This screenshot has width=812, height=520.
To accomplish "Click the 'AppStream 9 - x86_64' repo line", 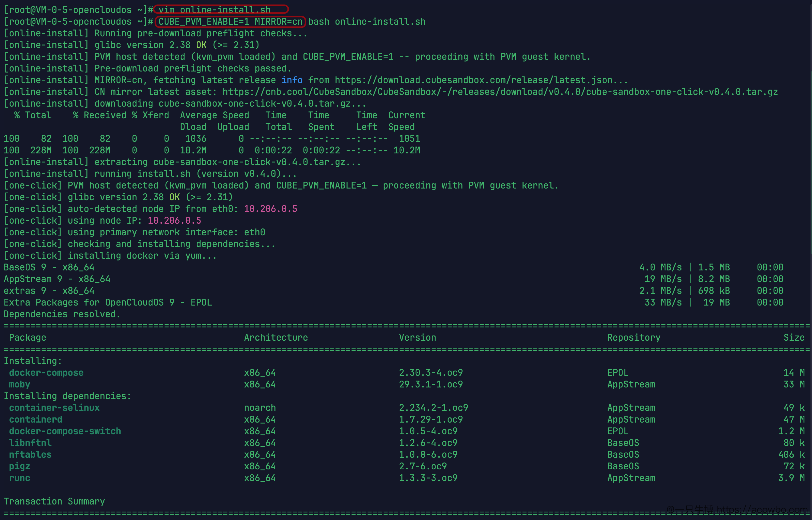I will point(57,279).
